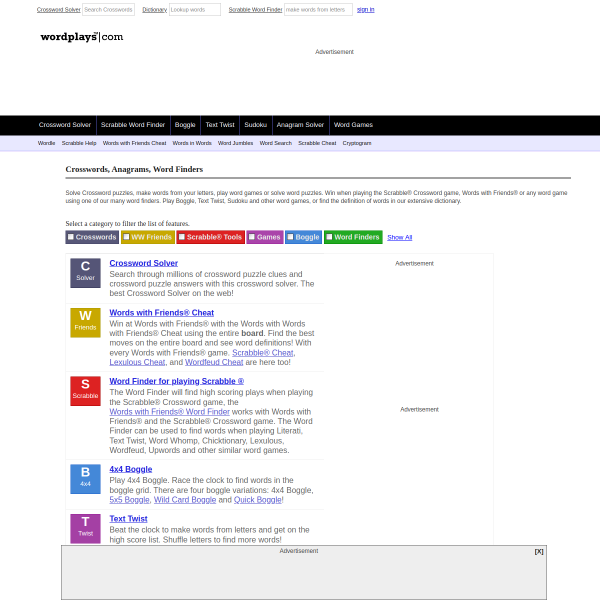Toggle the Word Finders category checkbox
600x600 pixels.
pos(329,237)
